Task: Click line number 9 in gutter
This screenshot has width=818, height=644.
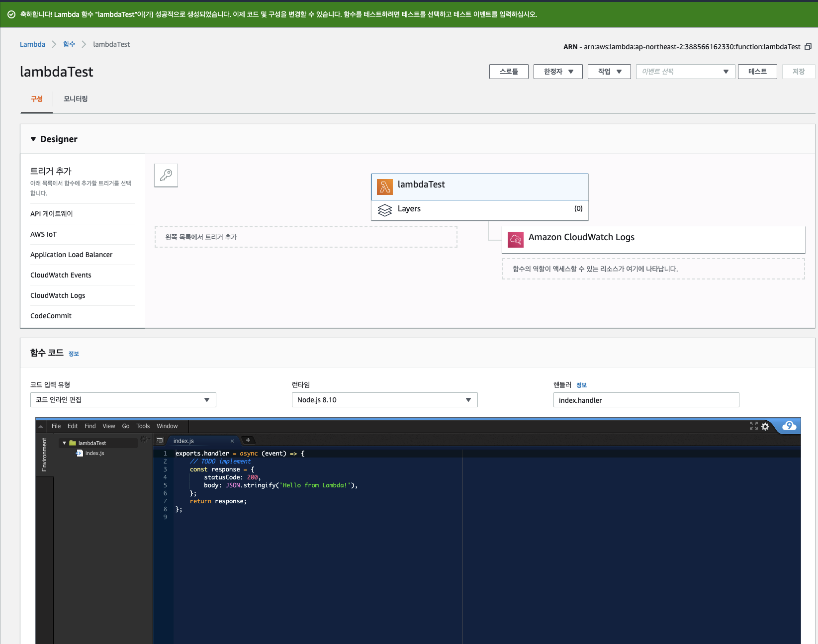Action: 165,517
